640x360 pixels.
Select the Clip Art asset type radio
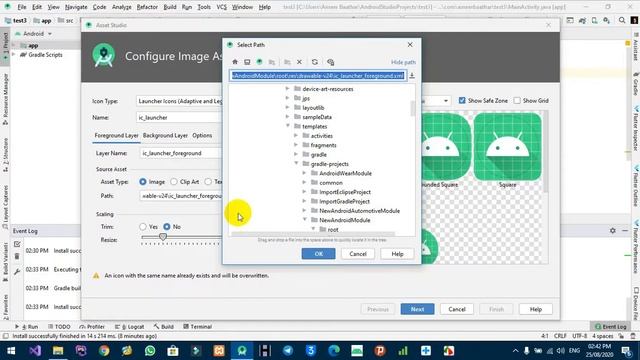tap(174, 182)
